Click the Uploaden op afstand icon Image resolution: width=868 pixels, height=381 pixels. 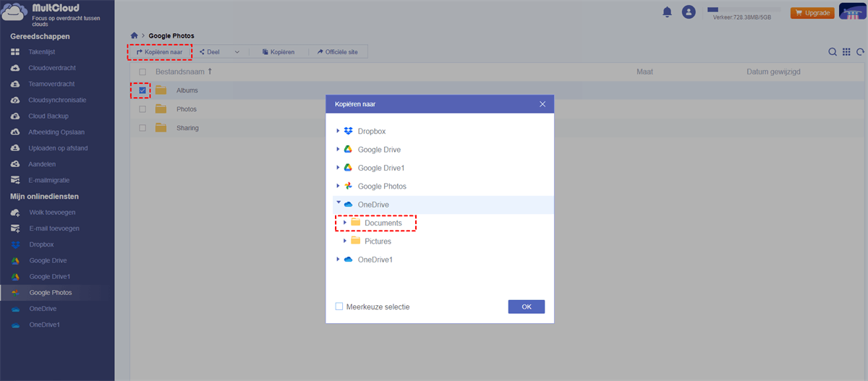coord(14,148)
